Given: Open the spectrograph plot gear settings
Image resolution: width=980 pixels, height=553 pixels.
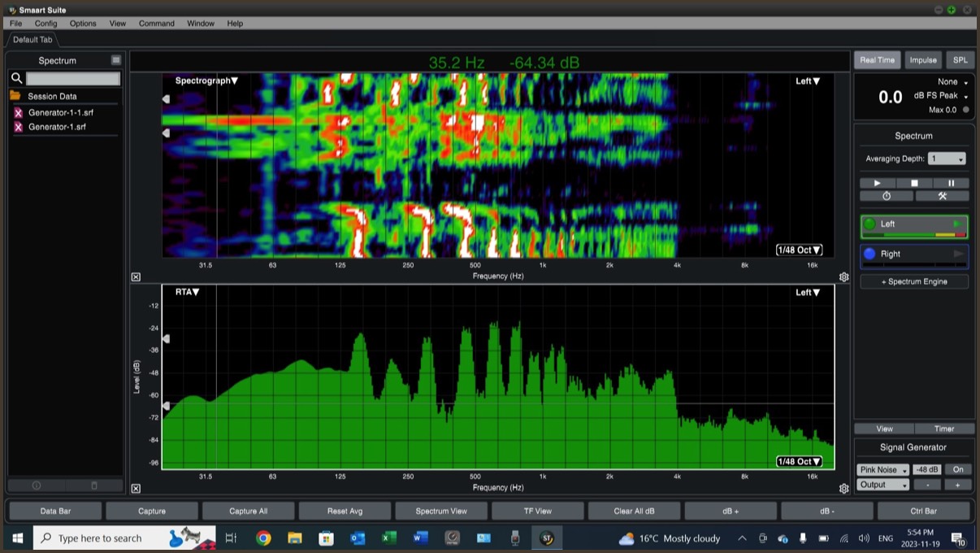Looking at the screenshot, I should click(x=843, y=277).
